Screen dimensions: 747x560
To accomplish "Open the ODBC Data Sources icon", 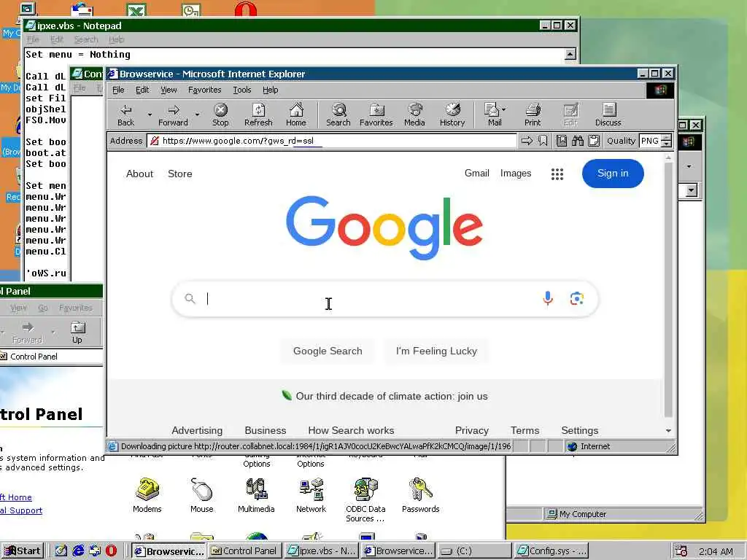I will tap(365, 500).
